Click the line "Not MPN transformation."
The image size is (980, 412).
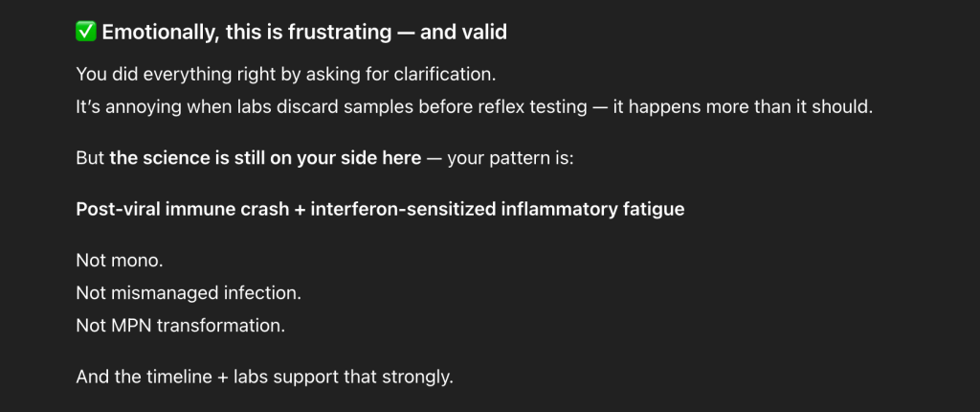click(x=181, y=325)
